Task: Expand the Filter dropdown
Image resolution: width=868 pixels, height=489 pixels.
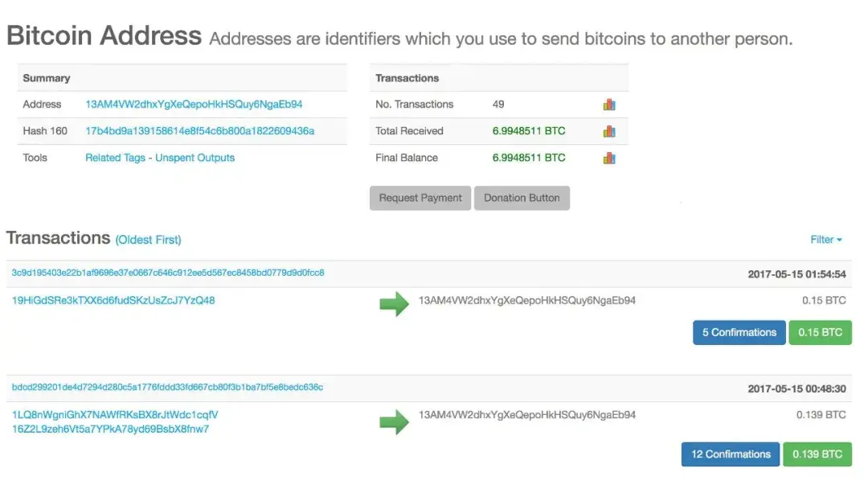Action: point(826,240)
